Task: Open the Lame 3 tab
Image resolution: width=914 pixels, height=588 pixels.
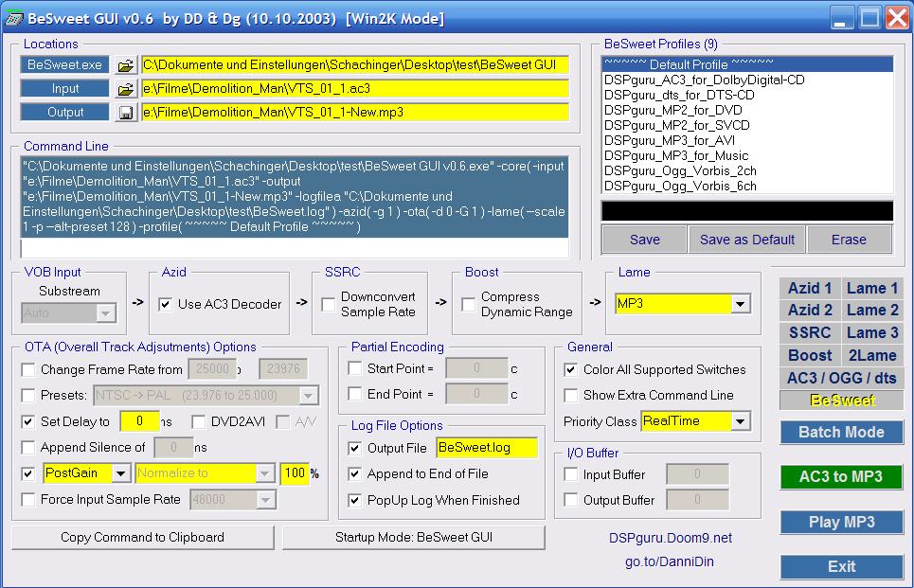Action: (x=872, y=332)
